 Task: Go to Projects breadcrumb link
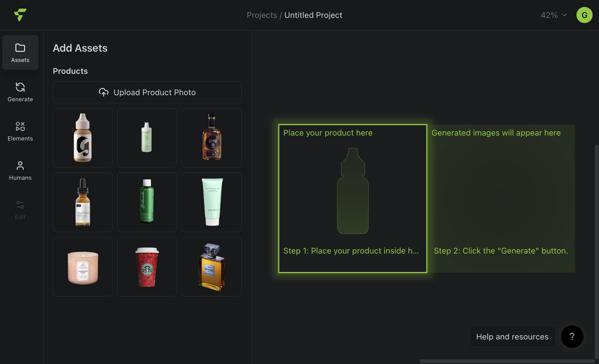(262, 15)
